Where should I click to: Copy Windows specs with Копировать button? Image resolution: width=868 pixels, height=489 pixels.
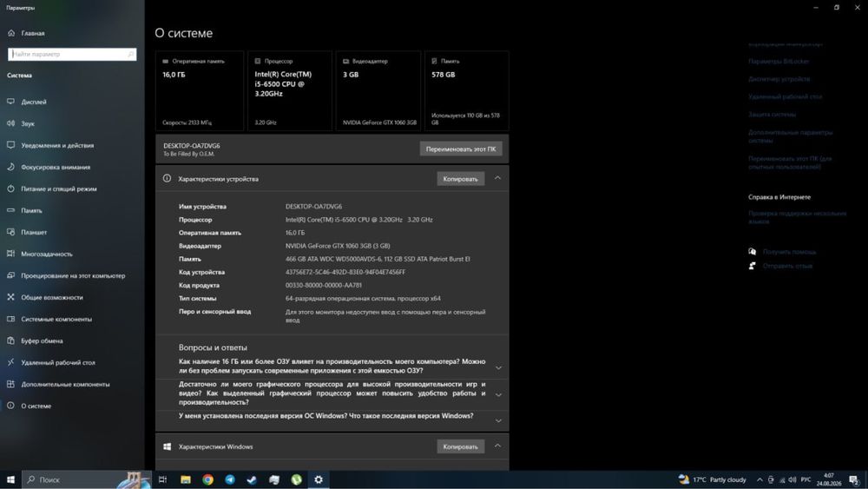pos(461,446)
